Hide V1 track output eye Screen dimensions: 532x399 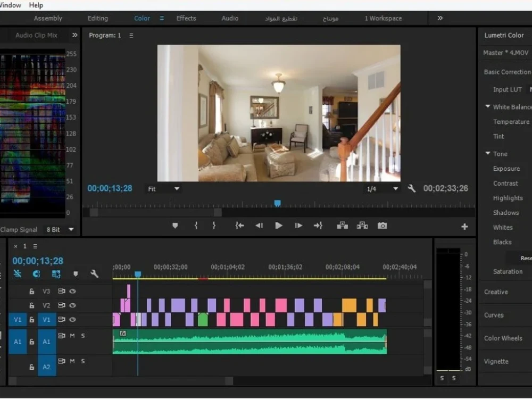(x=72, y=320)
